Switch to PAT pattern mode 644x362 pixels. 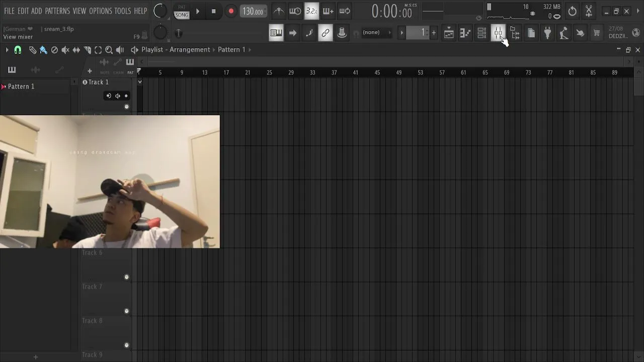tap(182, 7)
